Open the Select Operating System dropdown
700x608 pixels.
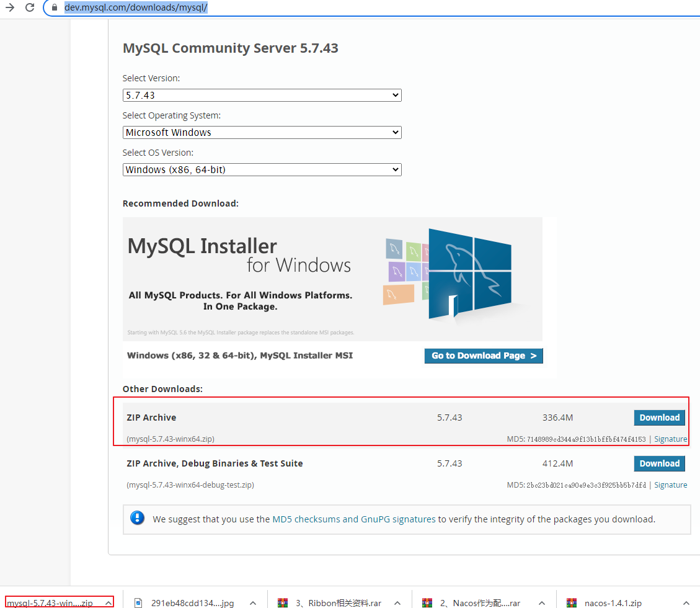pyautogui.click(x=262, y=132)
